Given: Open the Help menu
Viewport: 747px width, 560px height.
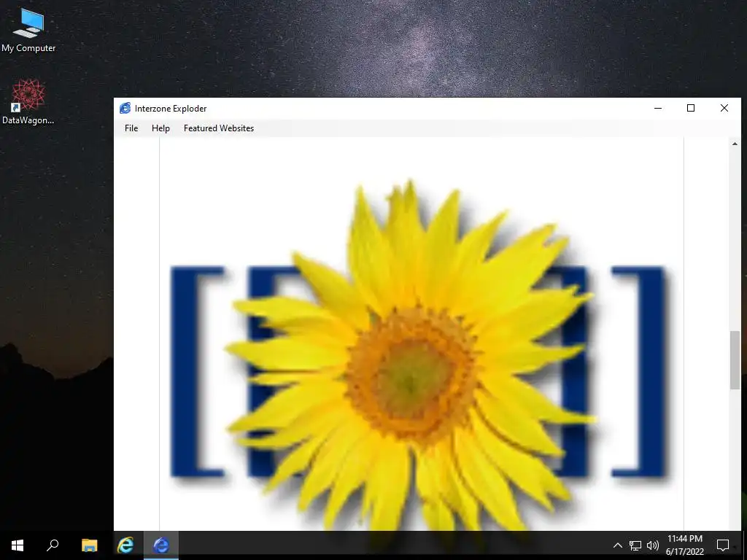Looking at the screenshot, I should (160, 128).
